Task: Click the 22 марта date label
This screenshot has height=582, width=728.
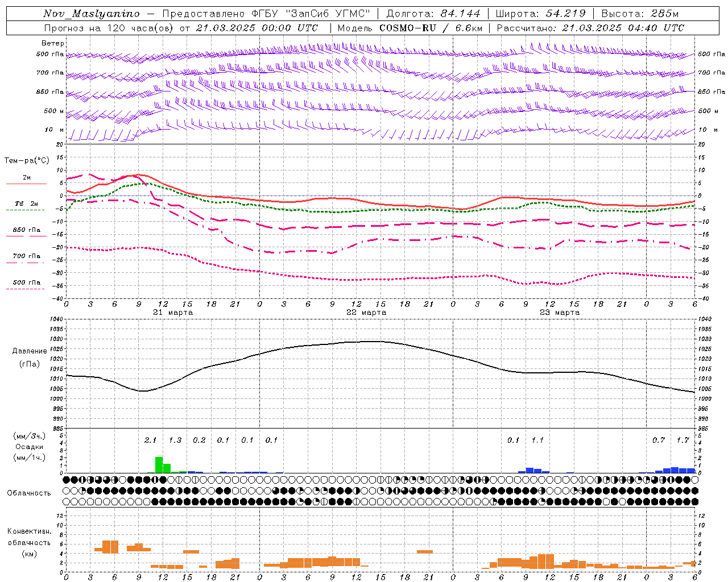Action: [366, 313]
